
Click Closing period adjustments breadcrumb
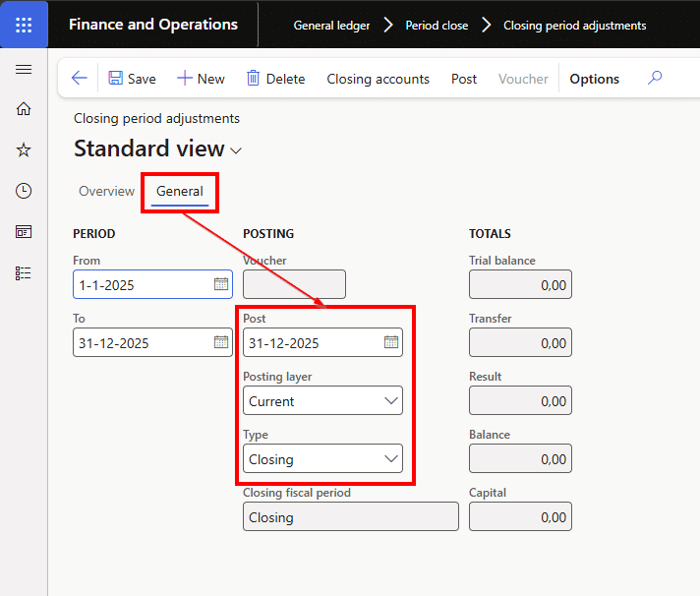pos(574,26)
